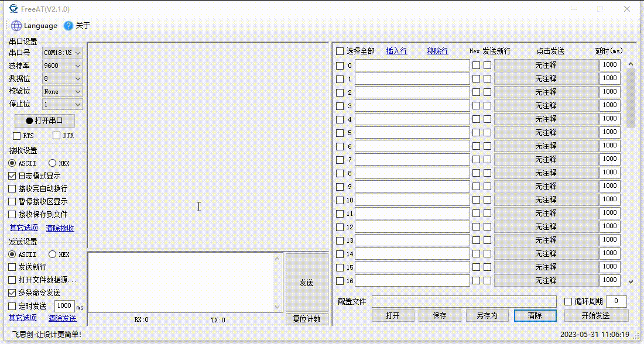Click RX:0 counter text
Screen dimensions: 644x344
(141, 320)
